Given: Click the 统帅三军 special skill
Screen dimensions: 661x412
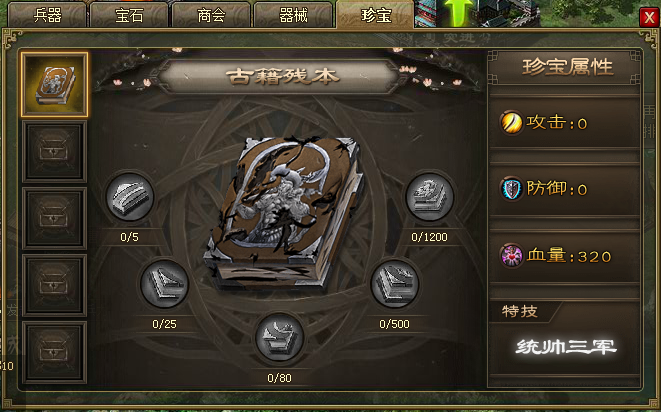Looking at the screenshot, I should 566,347.
